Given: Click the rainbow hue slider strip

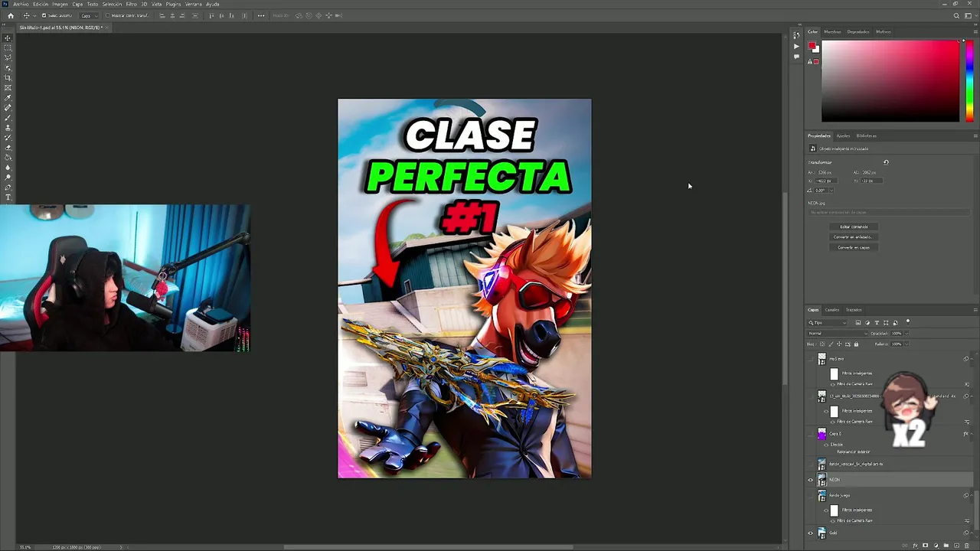Looking at the screenshot, I should pos(970,81).
